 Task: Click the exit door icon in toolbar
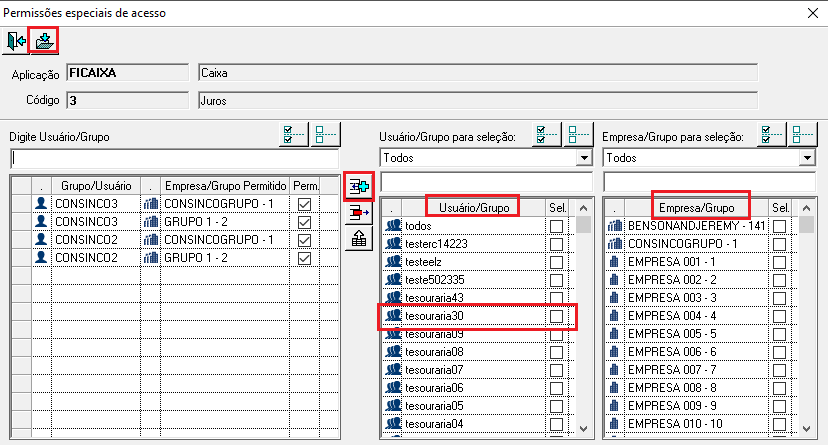pos(16,41)
